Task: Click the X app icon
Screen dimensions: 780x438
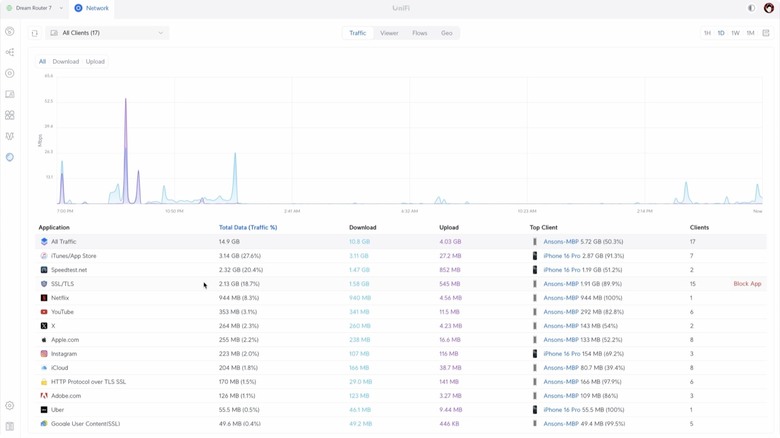Action: pyautogui.click(x=44, y=326)
